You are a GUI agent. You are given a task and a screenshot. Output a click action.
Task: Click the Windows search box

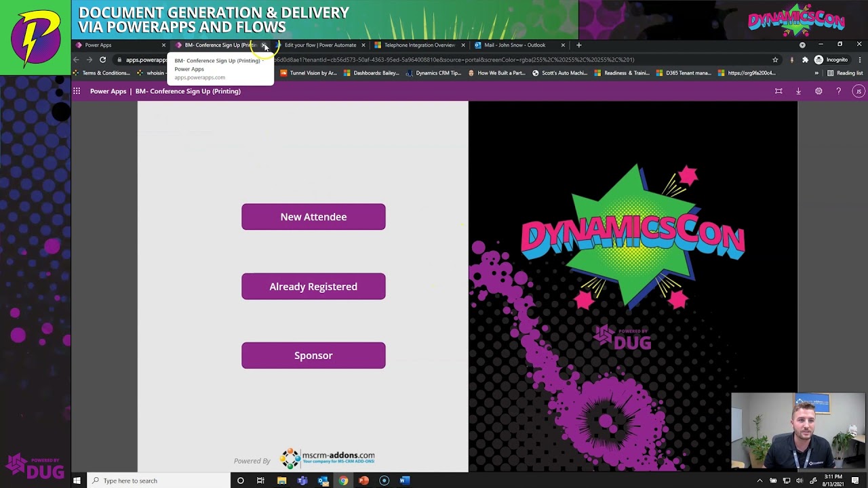click(159, 481)
